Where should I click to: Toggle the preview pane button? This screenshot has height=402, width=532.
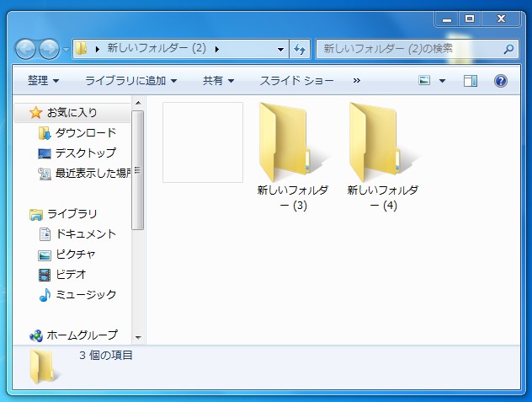[x=471, y=81]
